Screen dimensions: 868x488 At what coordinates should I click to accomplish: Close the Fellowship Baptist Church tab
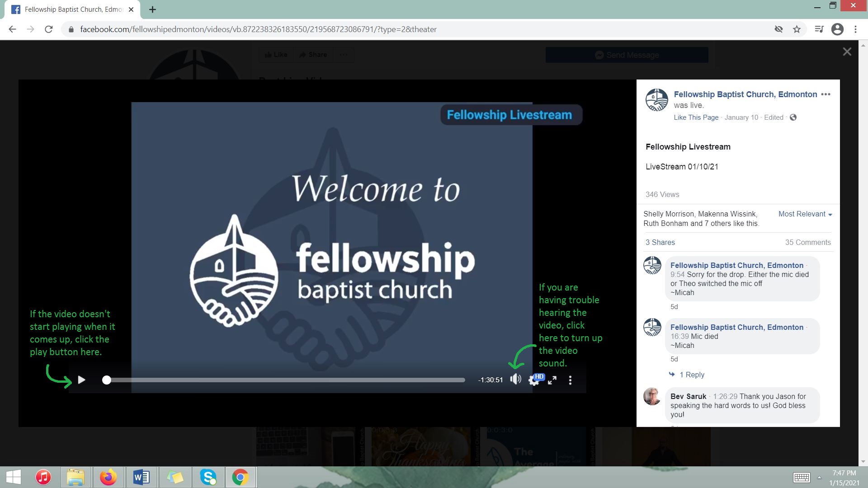[x=131, y=9]
